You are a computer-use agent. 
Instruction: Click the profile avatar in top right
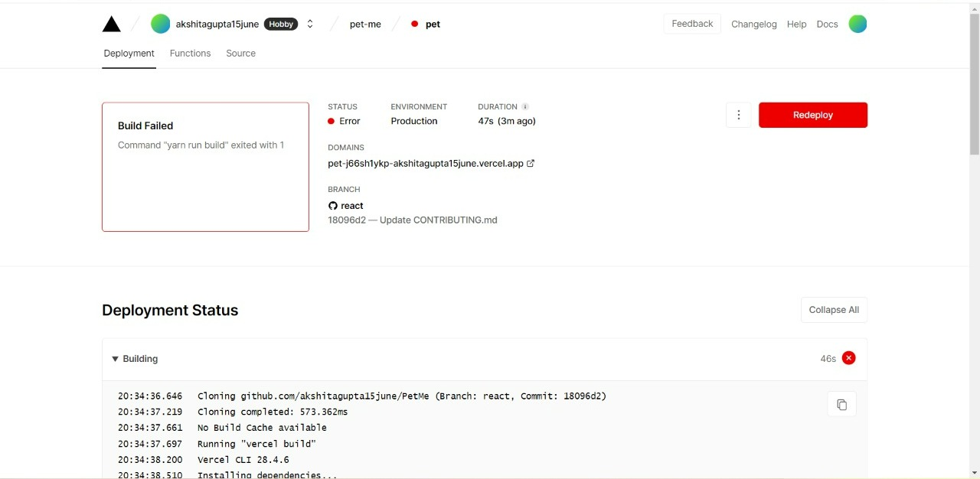coord(857,24)
